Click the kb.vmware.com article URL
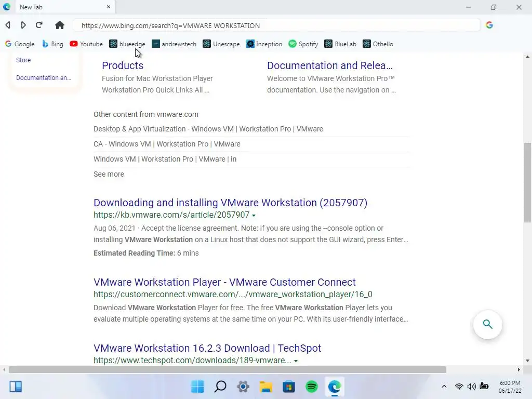Screen dimensions: 532x399 click(171, 215)
